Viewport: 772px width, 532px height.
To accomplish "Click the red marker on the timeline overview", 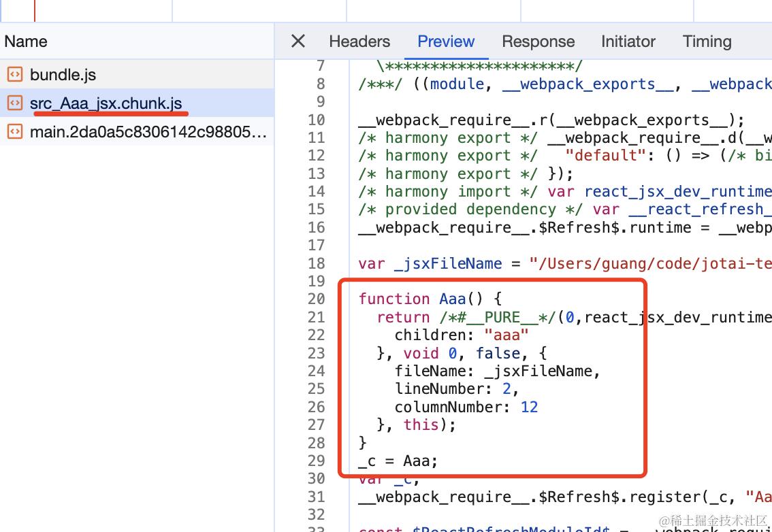I will coord(35,11).
